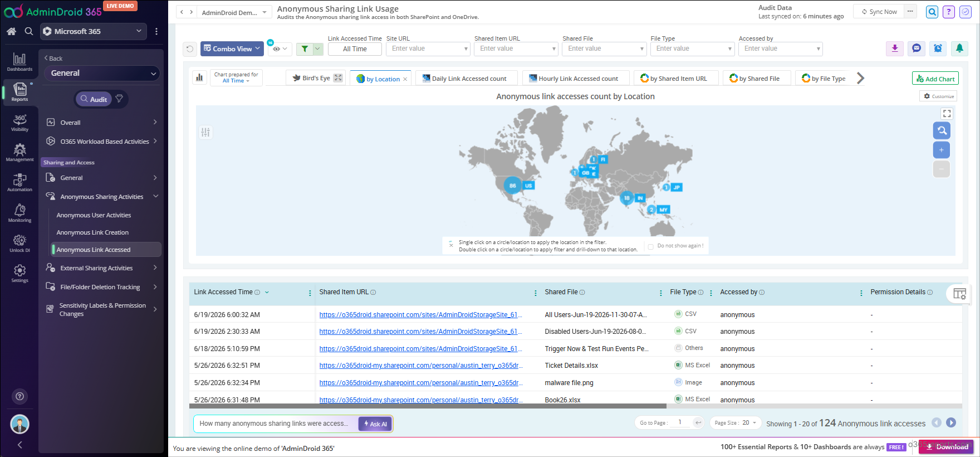
Task: Click the help question mark in sidebar
Action: click(19, 396)
